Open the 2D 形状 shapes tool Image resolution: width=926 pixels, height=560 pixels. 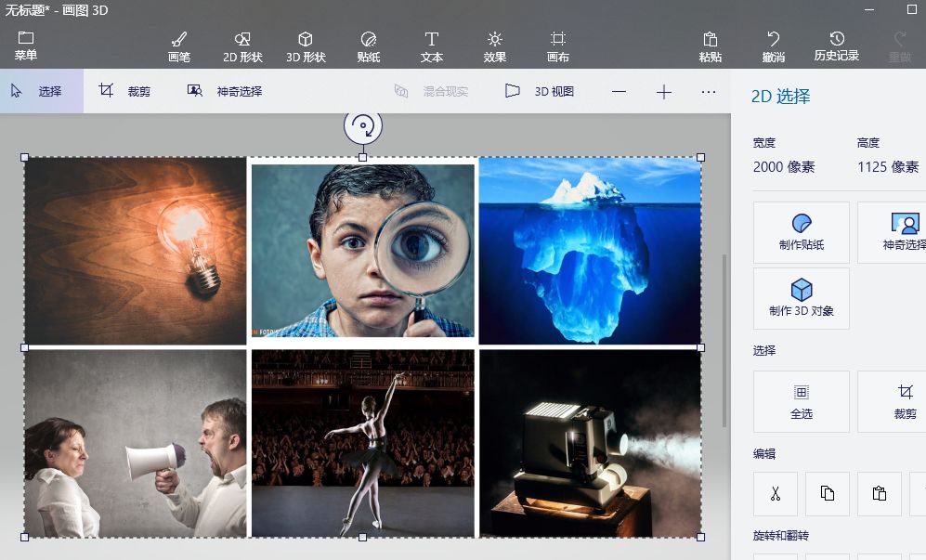pyautogui.click(x=242, y=46)
